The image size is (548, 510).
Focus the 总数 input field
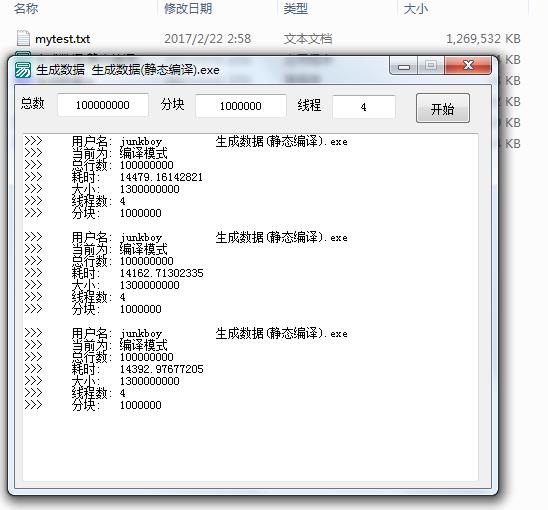point(103,105)
